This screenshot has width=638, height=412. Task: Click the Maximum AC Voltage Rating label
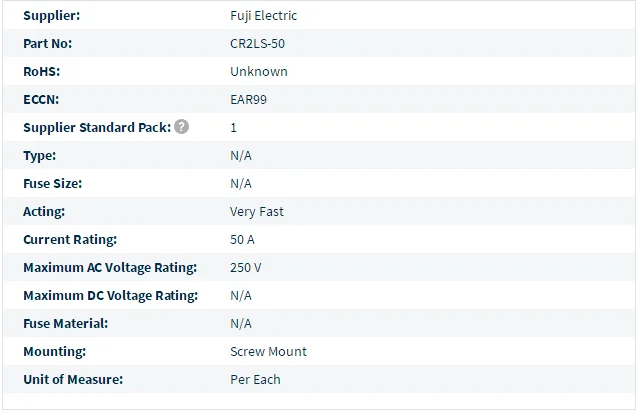tap(110, 268)
